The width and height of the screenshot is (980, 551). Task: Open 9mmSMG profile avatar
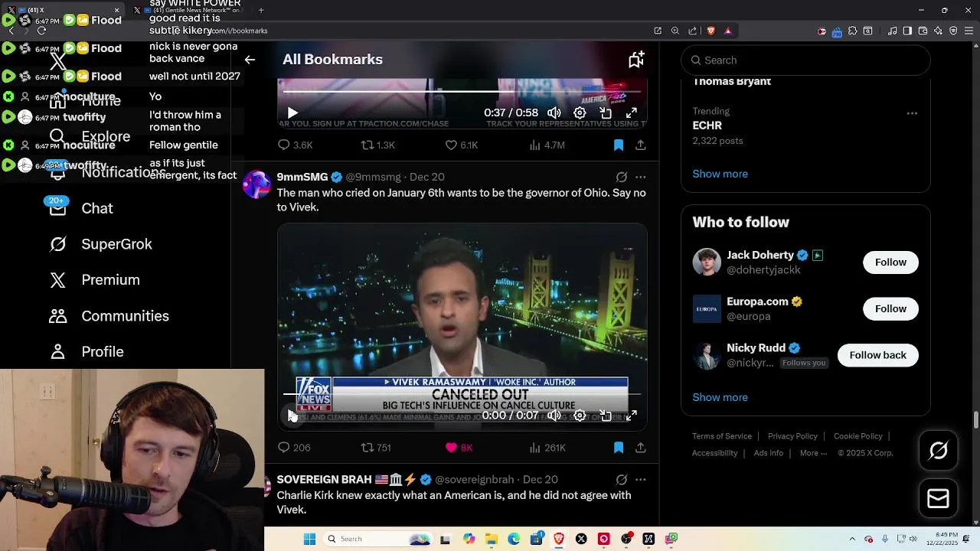(x=256, y=184)
